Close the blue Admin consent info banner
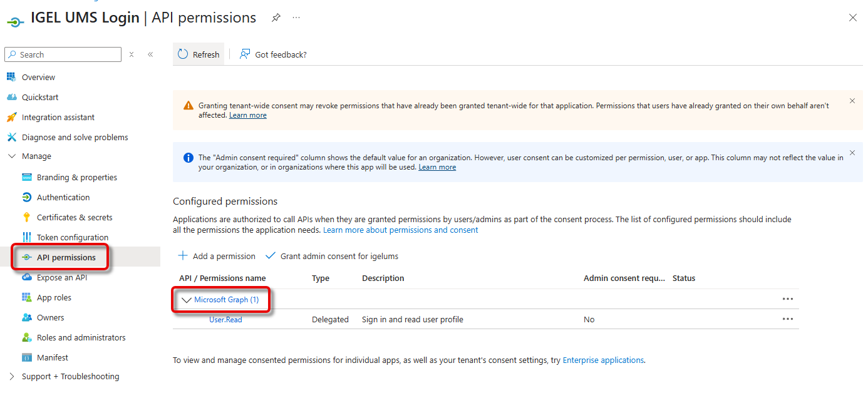The height and width of the screenshot is (398, 868). pyautogui.click(x=852, y=153)
